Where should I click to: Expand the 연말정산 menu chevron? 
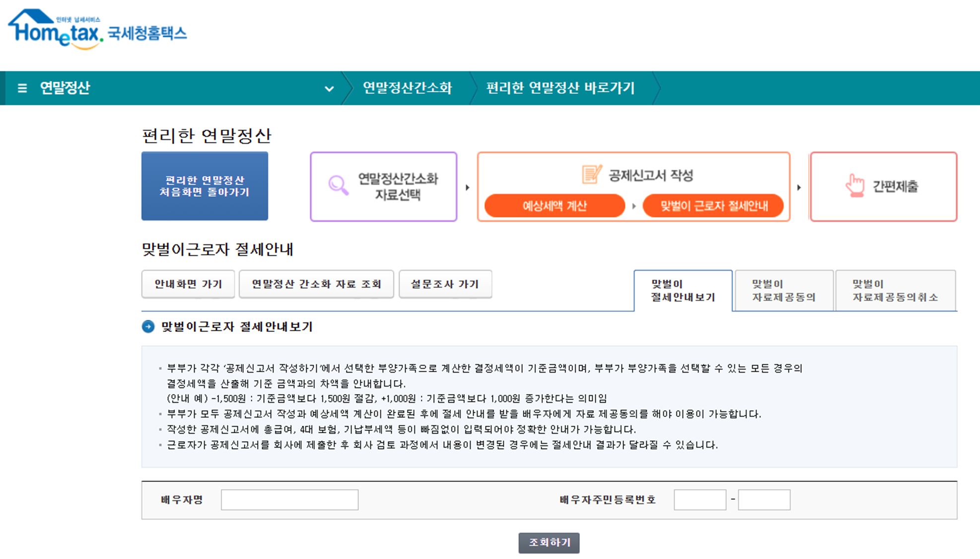tap(329, 88)
